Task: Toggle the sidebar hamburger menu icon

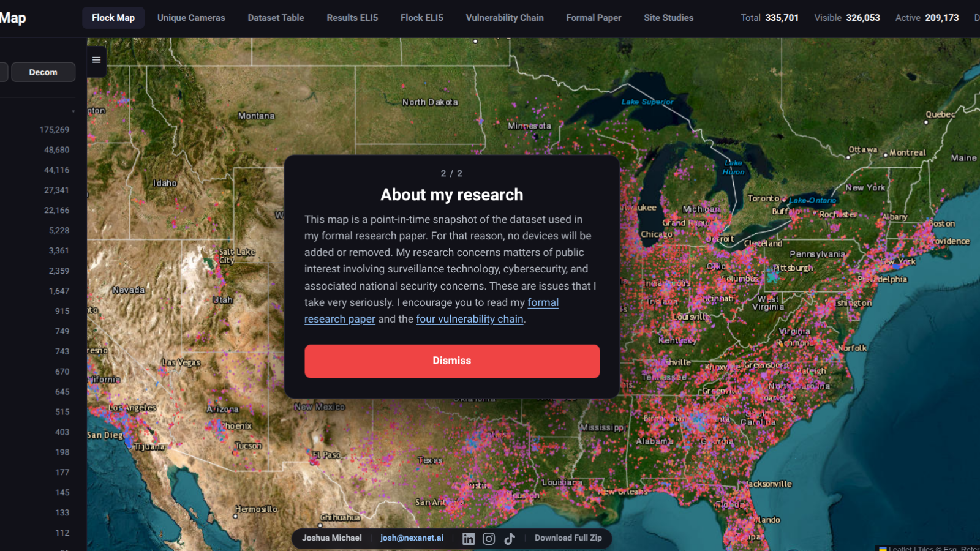Action: point(96,60)
